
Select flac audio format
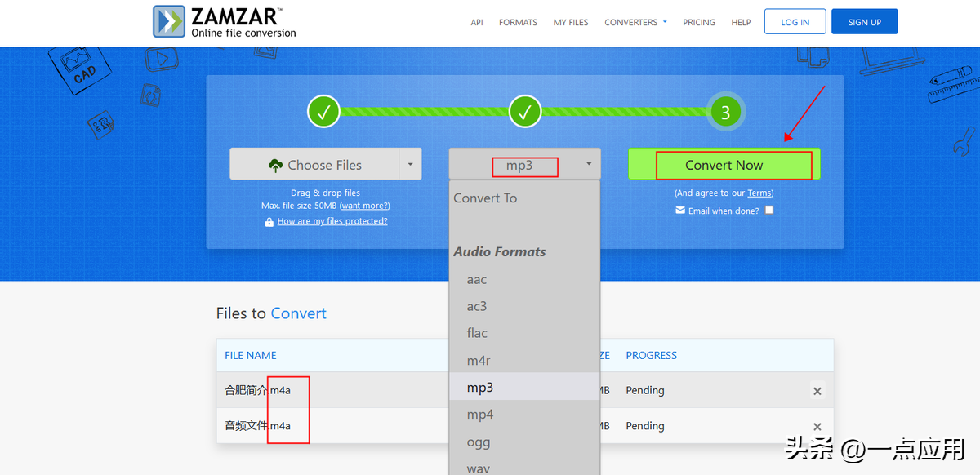tap(524, 333)
